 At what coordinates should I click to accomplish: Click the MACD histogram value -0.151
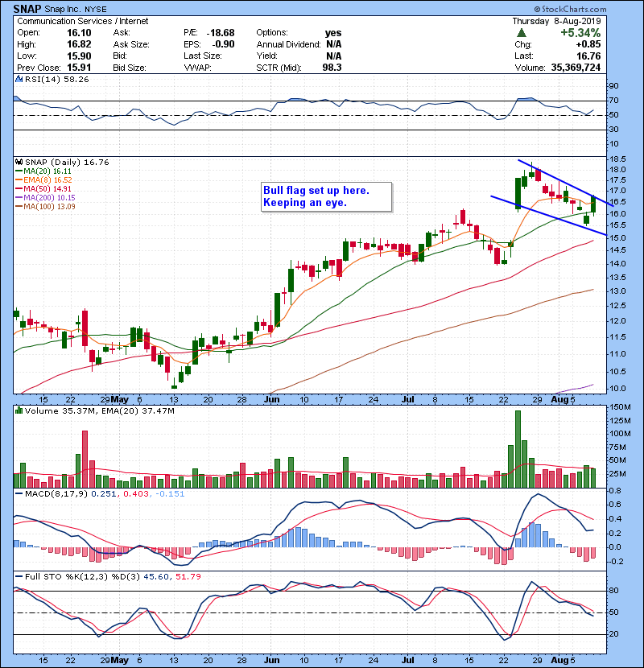[170, 494]
